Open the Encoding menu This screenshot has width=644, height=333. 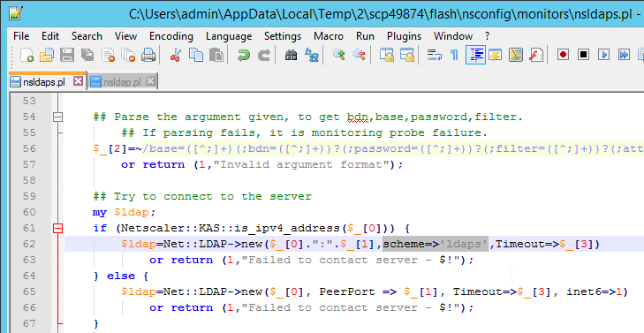[x=170, y=36]
